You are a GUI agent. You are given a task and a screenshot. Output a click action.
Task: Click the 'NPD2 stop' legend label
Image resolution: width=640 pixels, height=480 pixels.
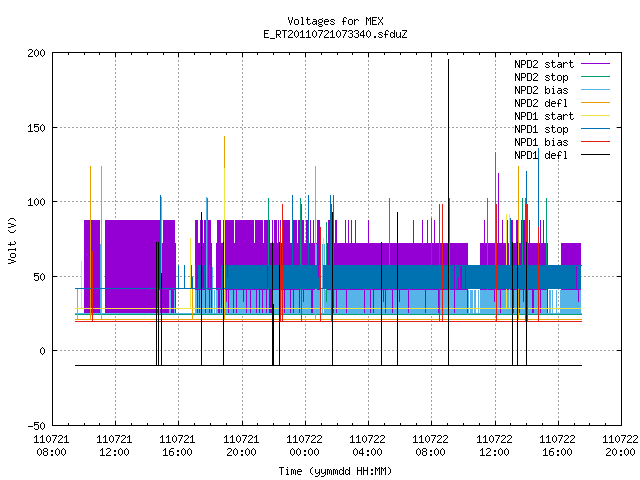point(541,77)
